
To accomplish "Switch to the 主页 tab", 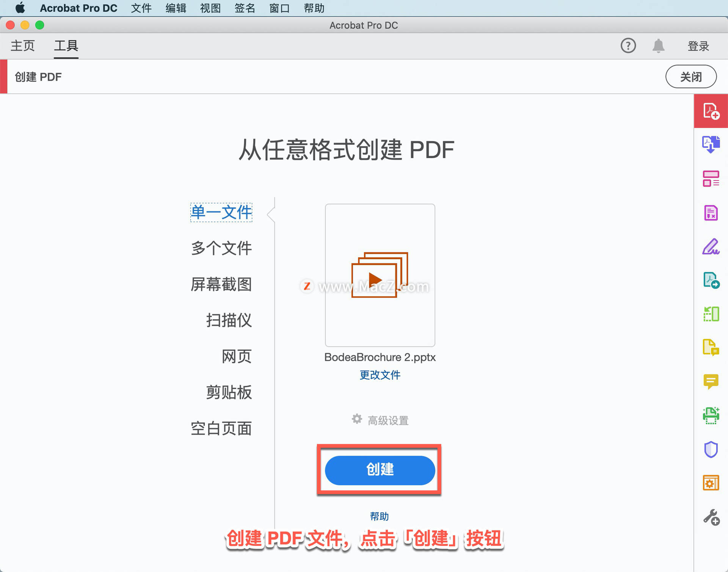I will (22, 45).
